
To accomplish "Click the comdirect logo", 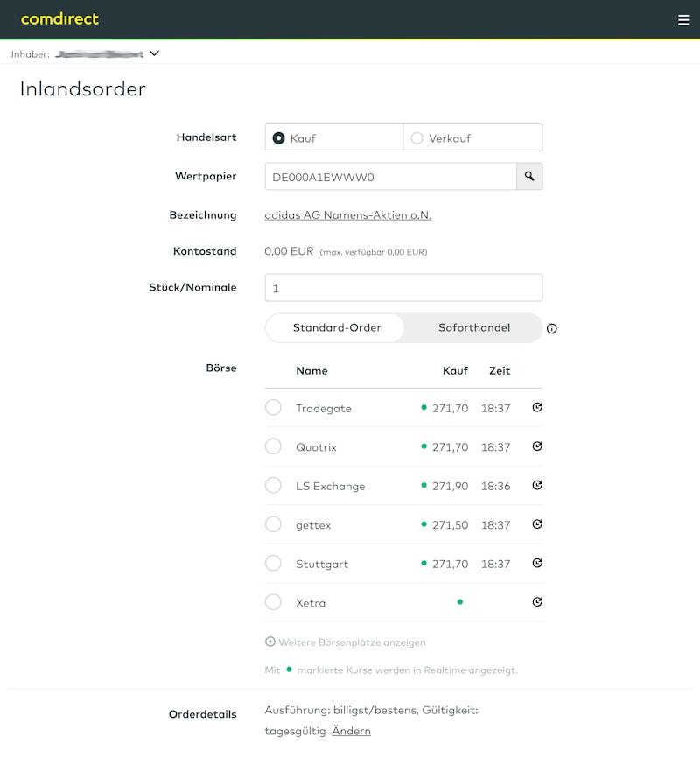I will pos(59,19).
